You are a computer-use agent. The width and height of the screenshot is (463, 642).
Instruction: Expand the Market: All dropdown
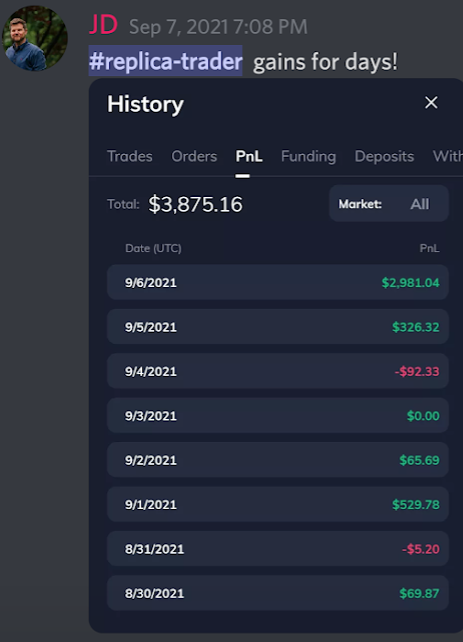(x=388, y=203)
